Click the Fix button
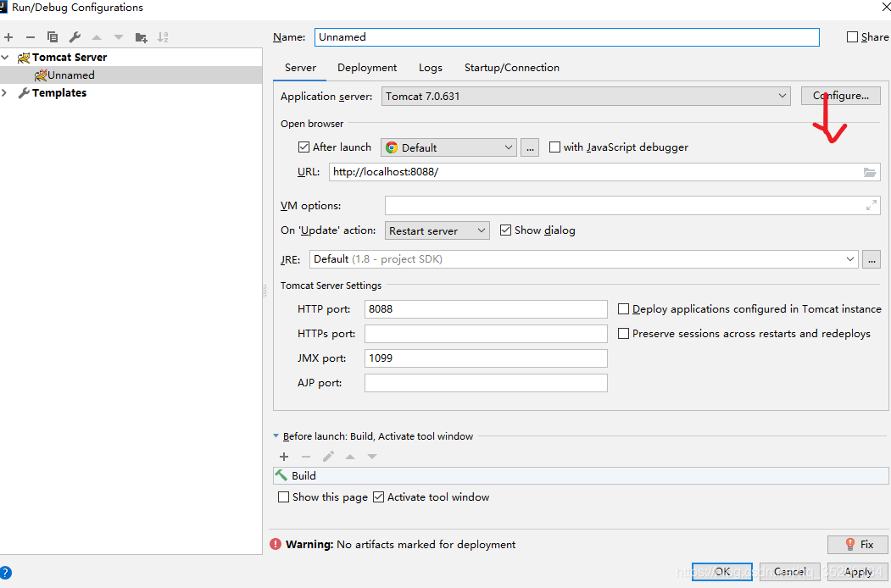Screen dimensions: 891x588 click(858, 544)
